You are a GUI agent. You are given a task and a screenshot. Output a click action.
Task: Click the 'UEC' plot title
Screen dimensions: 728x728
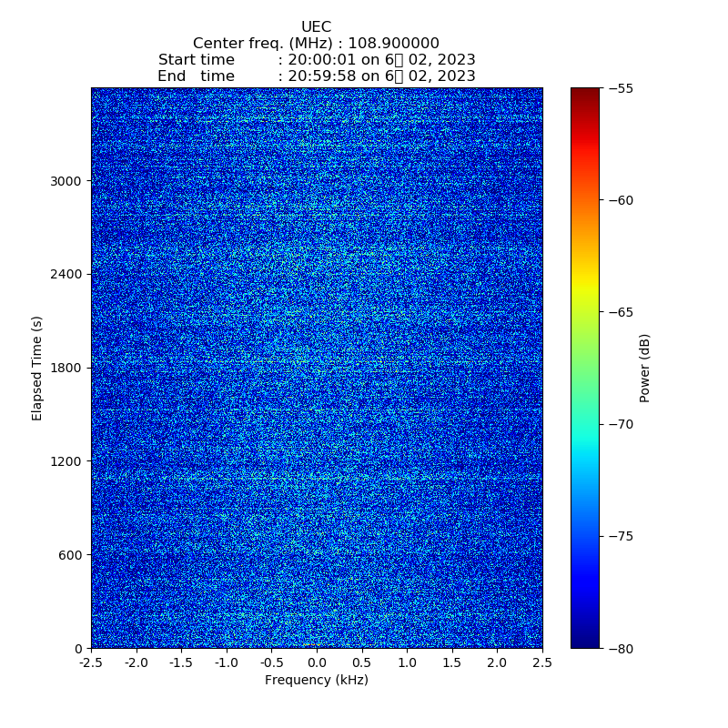tap(316, 26)
